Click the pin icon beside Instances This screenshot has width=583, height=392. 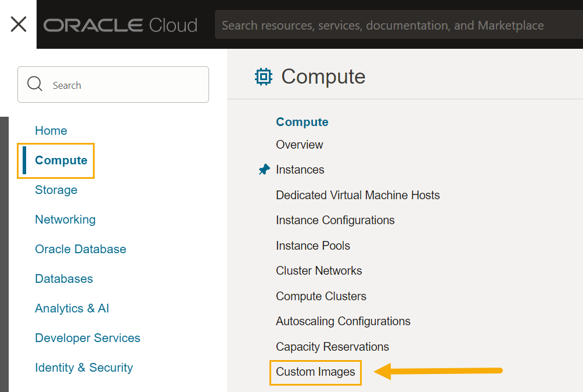click(264, 170)
